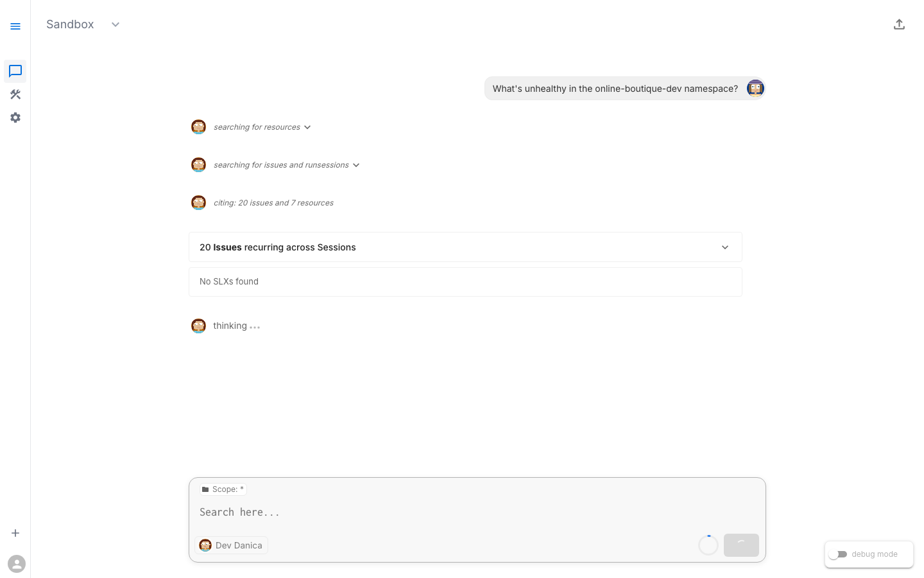Expand 'searching for resources'
Viewport: 924px width, 578px height.
307,127
